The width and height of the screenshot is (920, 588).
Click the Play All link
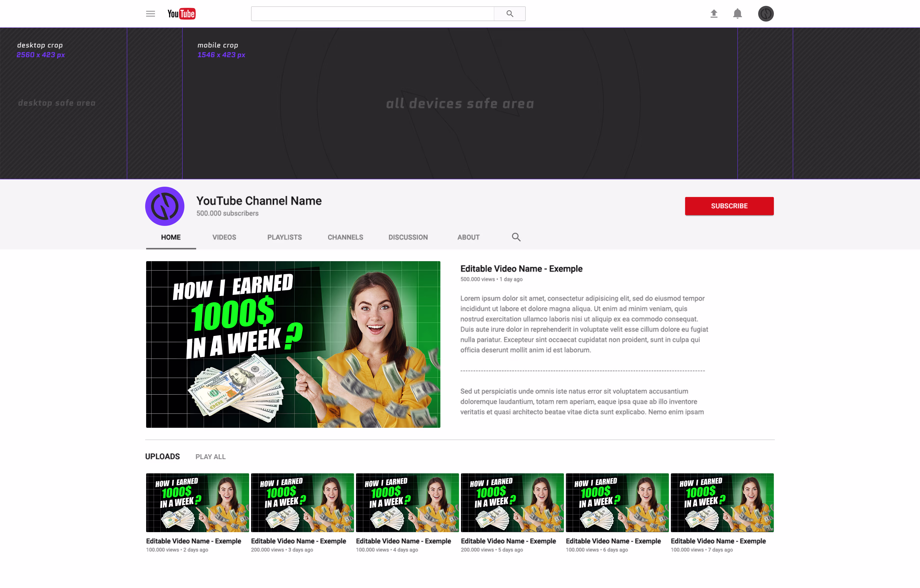[x=210, y=457]
